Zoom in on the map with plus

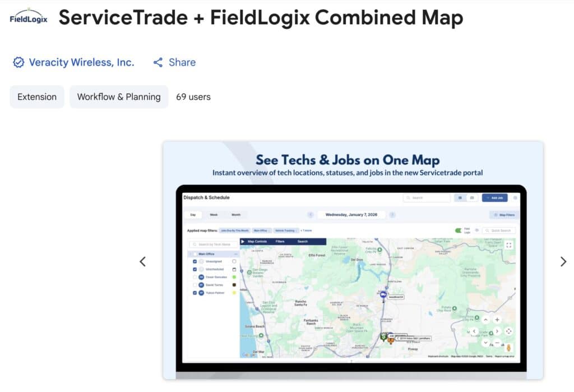coord(497,320)
